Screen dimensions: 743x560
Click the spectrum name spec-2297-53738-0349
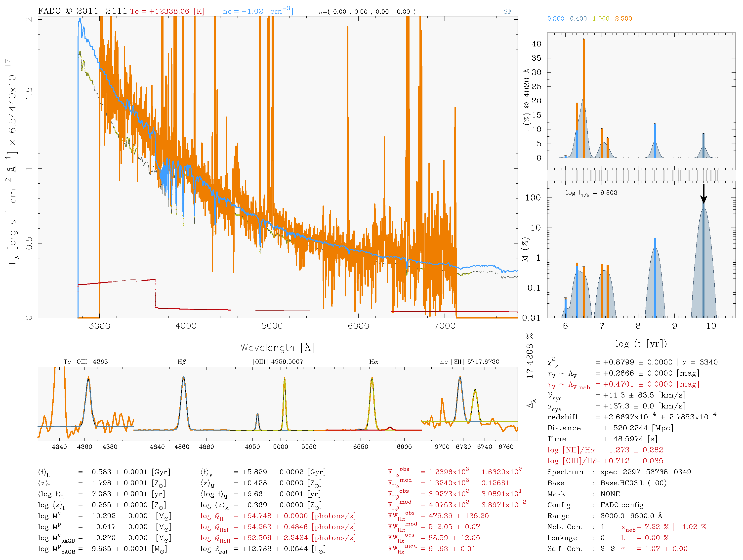646,472
